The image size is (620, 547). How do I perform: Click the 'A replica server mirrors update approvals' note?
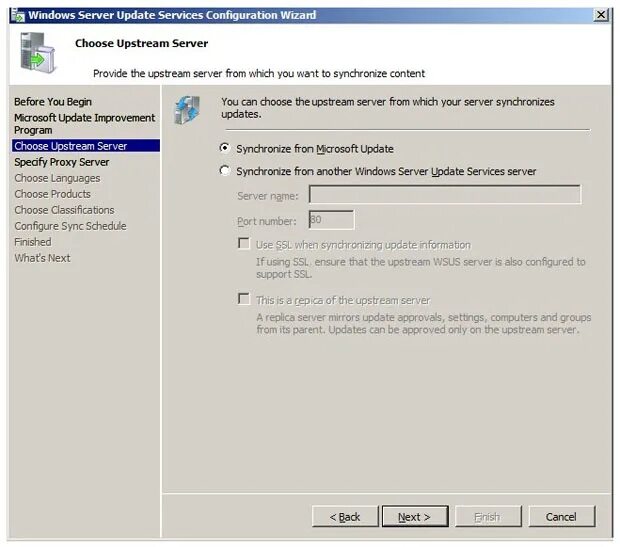(x=423, y=324)
